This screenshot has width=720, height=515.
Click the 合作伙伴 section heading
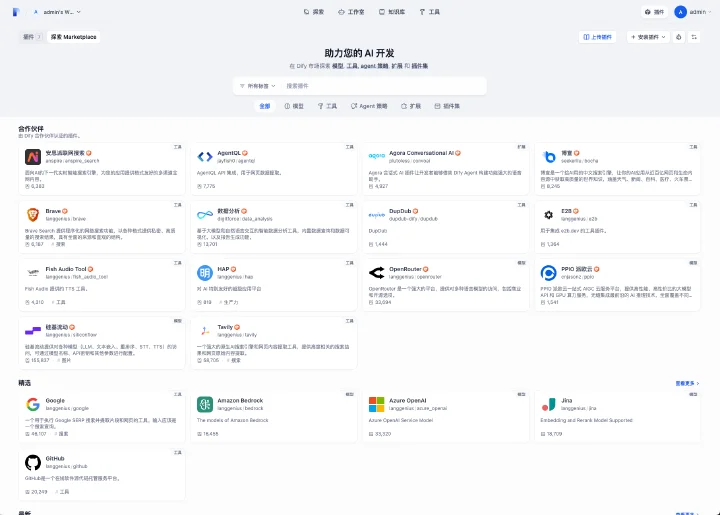pyautogui.click(x=31, y=129)
